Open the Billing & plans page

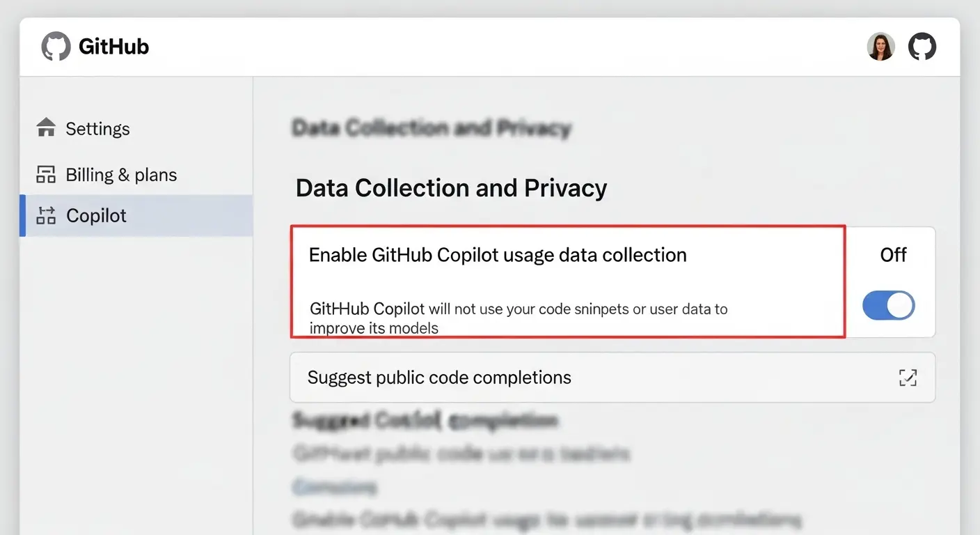pyautogui.click(x=121, y=173)
